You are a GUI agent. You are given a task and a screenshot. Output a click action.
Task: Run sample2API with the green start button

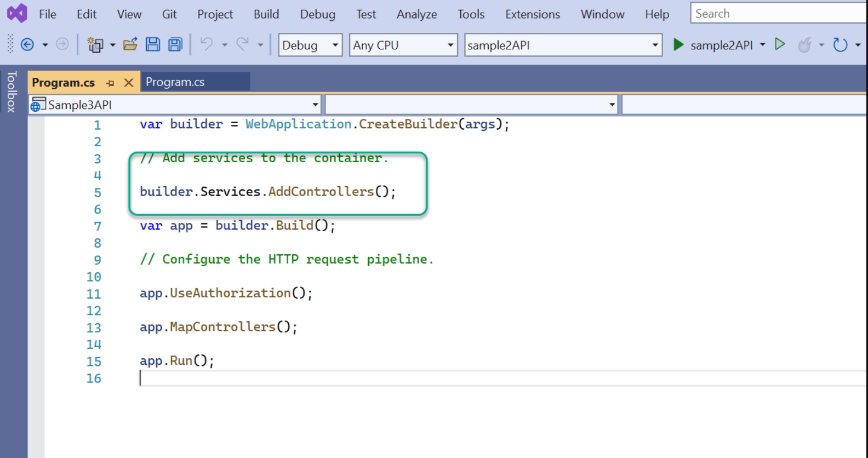[678, 45]
